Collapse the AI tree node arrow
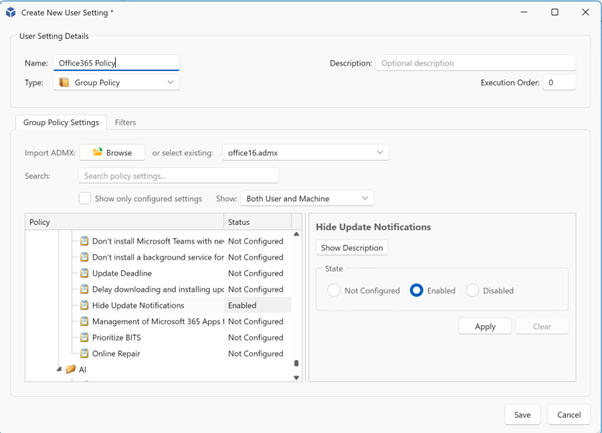 (59, 370)
